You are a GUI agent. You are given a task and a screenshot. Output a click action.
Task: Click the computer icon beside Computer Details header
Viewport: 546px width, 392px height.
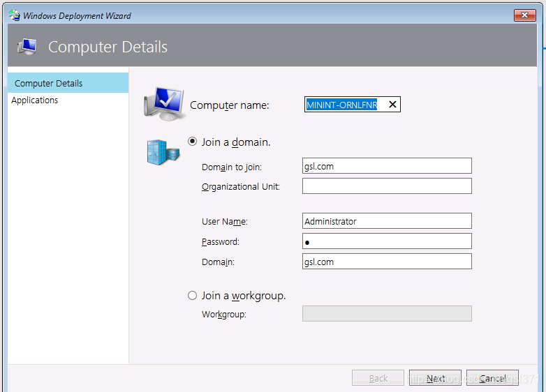coord(27,47)
